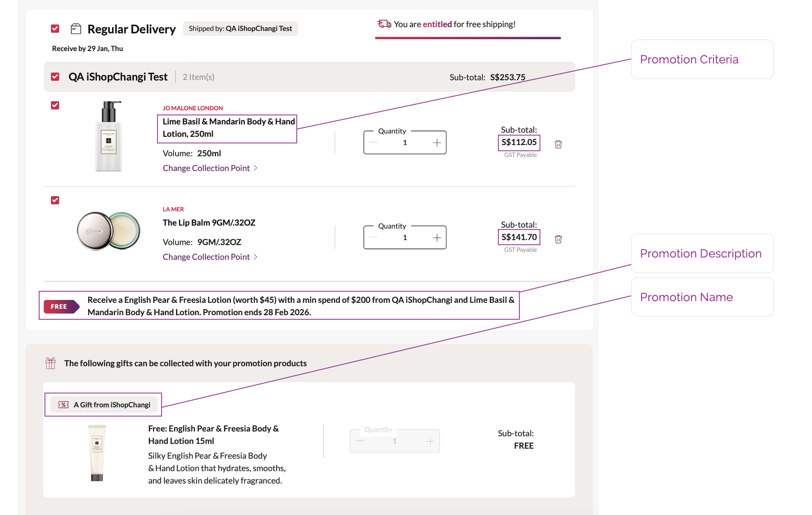Click the free shipping truck icon
Image resolution: width=812 pixels, height=515 pixels.
point(384,24)
